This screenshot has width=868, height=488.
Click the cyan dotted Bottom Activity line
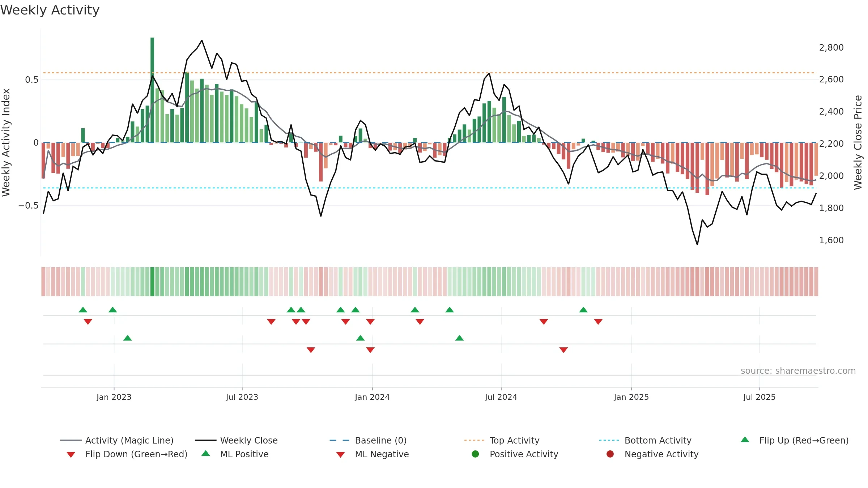[x=430, y=188]
